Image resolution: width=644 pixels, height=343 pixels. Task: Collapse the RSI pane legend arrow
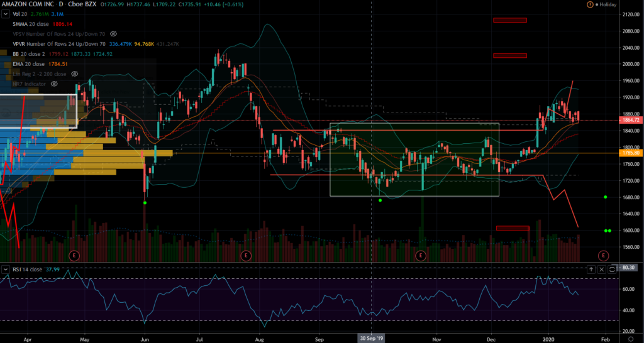click(5, 269)
